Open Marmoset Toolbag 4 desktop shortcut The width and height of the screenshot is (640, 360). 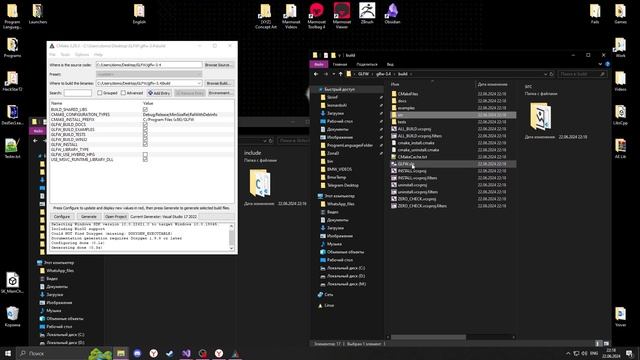tap(316, 16)
